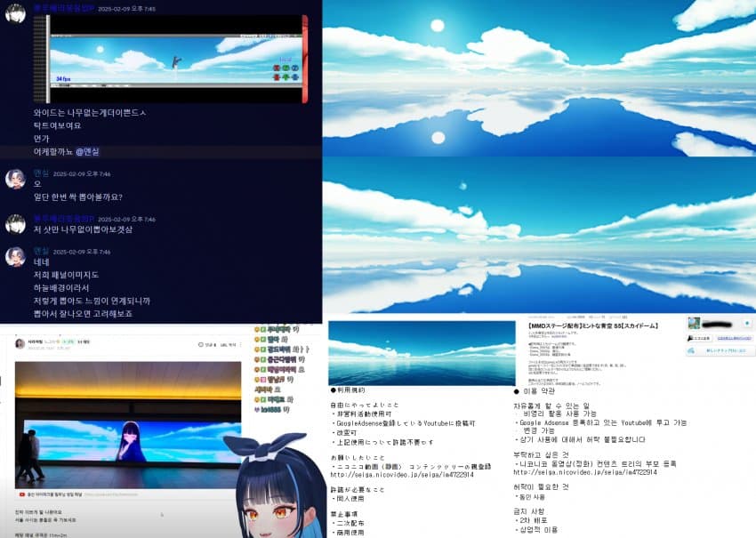The width and height of the screenshot is (756, 538).
Task: Click the title '【MMDステージ配布】ミントな青空 SS【スカイドーム】'
Action: pyautogui.click(x=593, y=325)
